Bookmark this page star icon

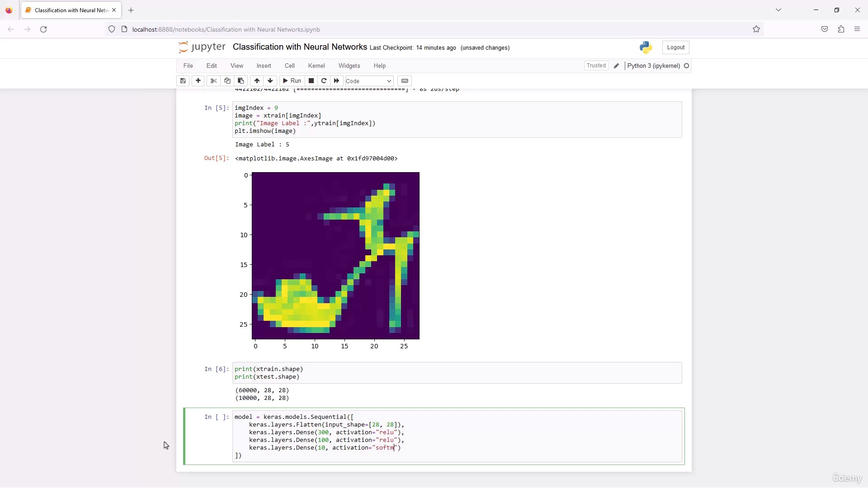(756, 29)
